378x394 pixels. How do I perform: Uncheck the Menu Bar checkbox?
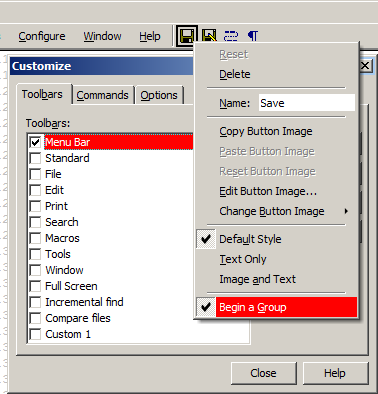(x=35, y=142)
